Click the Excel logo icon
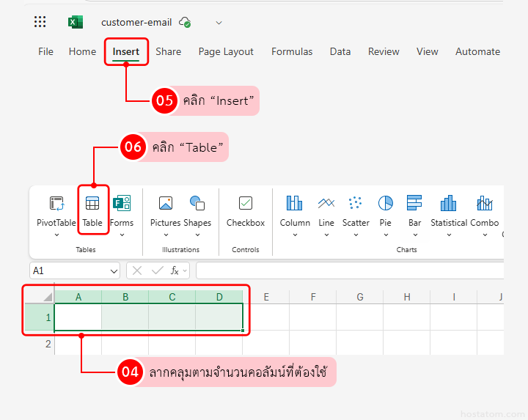 (x=76, y=22)
